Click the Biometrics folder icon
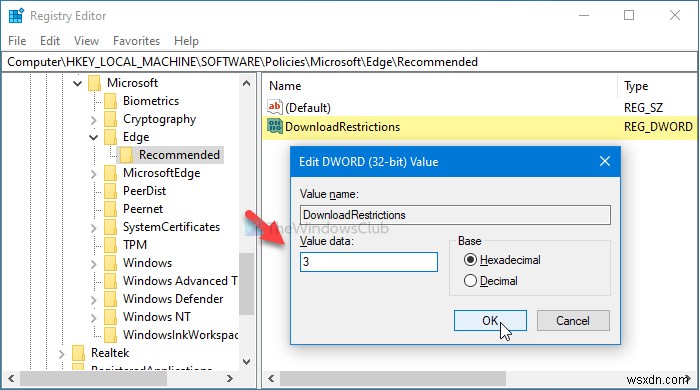 pyautogui.click(x=111, y=101)
